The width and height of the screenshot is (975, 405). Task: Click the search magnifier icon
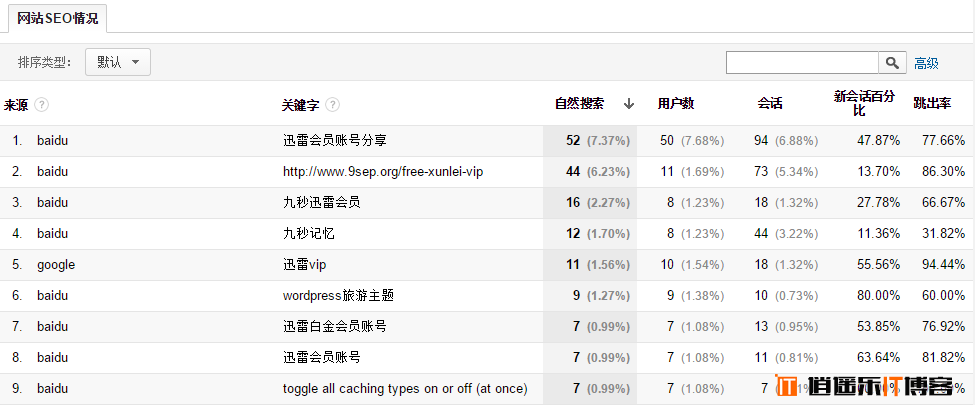click(x=892, y=62)
